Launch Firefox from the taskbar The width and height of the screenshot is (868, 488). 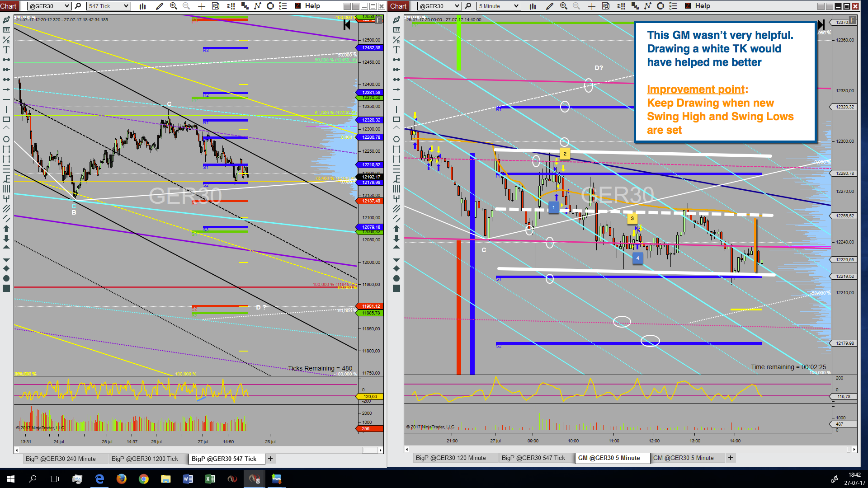click(121, 479)
